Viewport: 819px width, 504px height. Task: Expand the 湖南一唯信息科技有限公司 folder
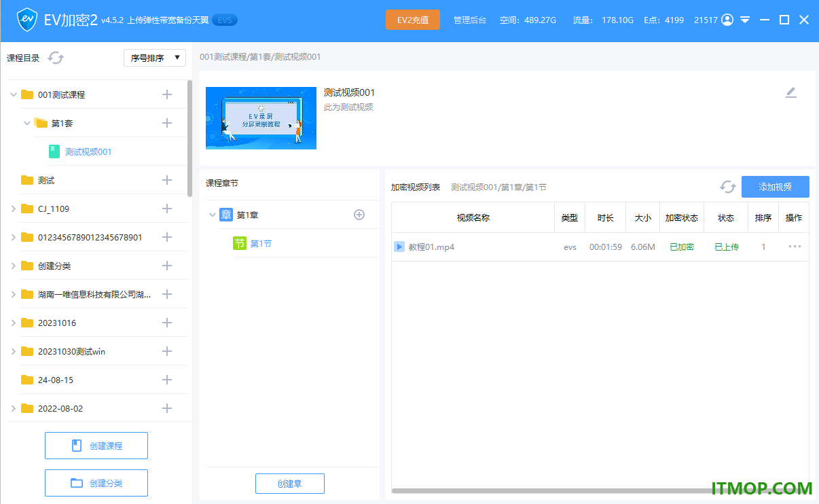pos(14,294)
